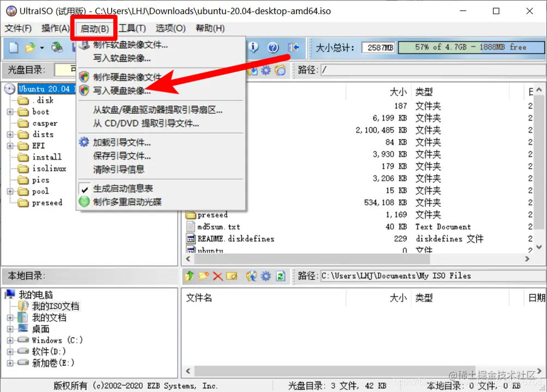Open the 工具(T) menu
Image resolution: width=547 pixels, height=392 pixels.
pyautogui.click(x=132, y=28)
